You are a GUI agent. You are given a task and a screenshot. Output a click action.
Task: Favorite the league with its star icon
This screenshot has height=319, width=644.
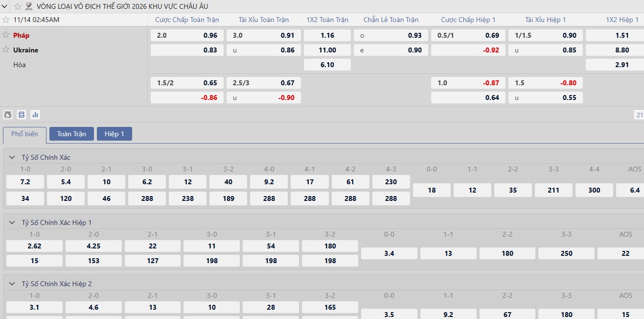click(18, 6)
